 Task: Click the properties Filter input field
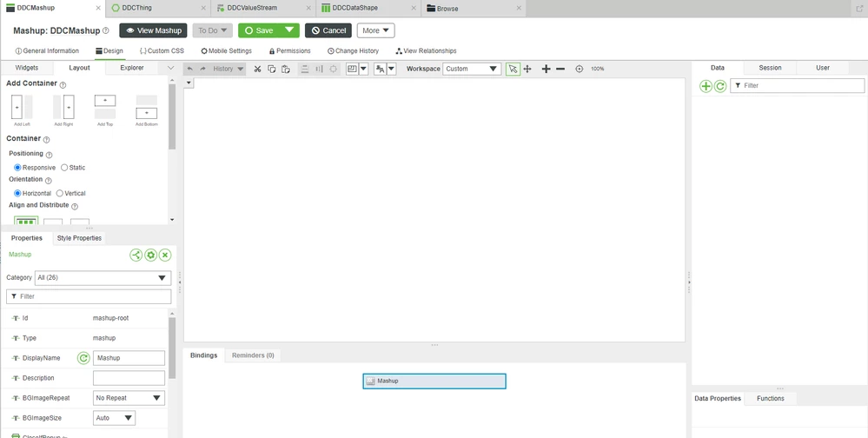click(x=89, y=297)
